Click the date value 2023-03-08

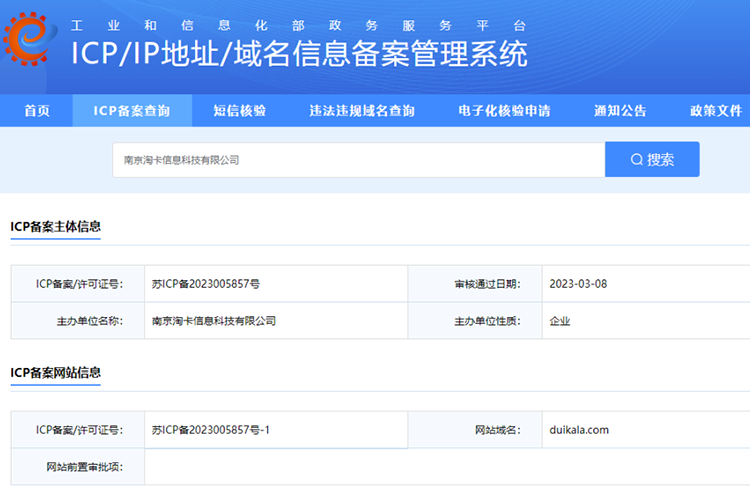pyautogui.click(x=578, y=284)
